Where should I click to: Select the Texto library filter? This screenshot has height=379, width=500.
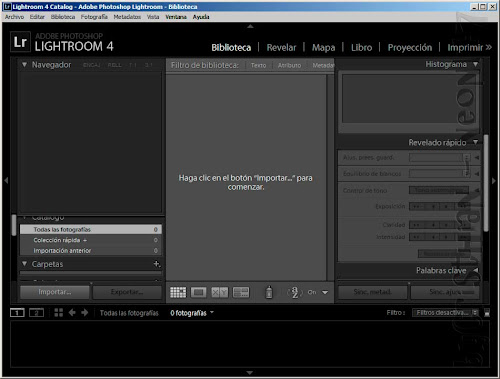pyautogui.click(x=258, y=65)
